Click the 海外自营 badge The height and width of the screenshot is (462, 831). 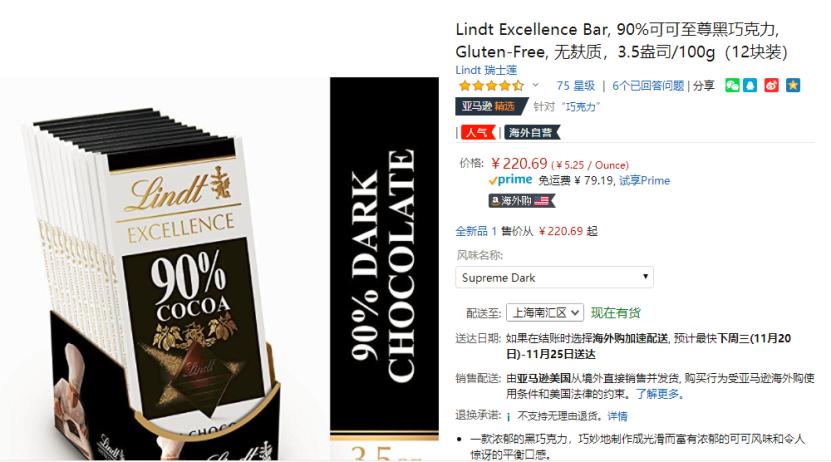click(532, 132)
